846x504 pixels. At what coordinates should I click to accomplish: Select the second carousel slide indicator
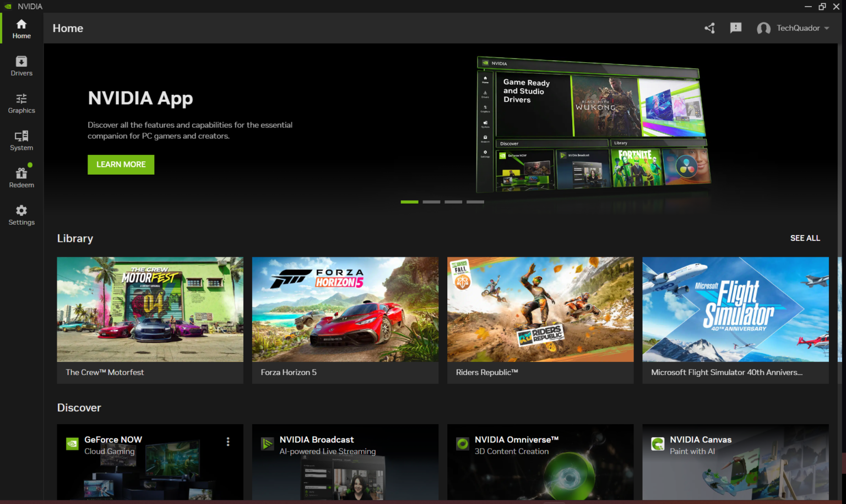click(x=431, y=202)
